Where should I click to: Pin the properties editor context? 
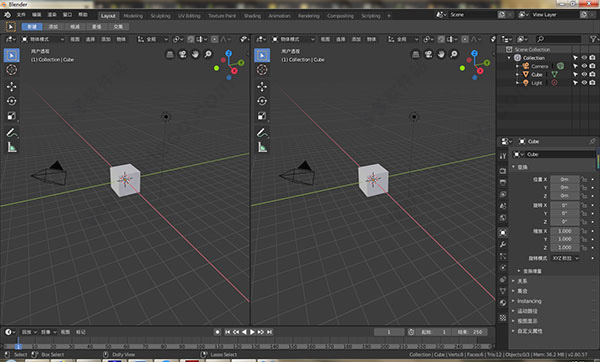coord(592,141)
